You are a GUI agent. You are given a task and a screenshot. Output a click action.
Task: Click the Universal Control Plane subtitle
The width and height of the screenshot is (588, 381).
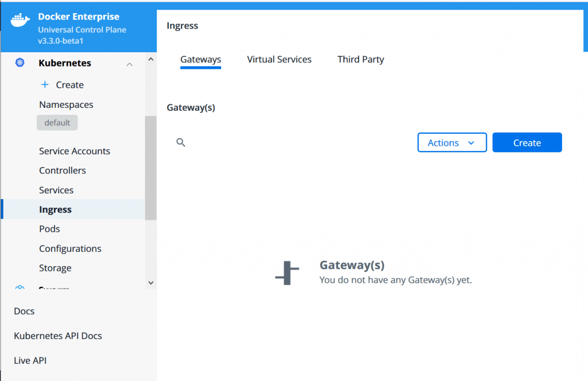pyautogui.click(x=82, y=30)
